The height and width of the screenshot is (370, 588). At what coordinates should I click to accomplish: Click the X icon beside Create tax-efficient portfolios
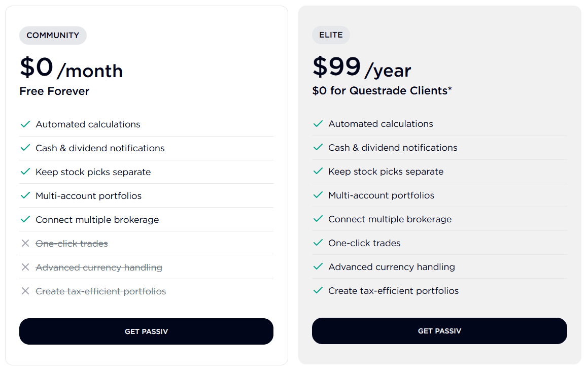(25, 291)
